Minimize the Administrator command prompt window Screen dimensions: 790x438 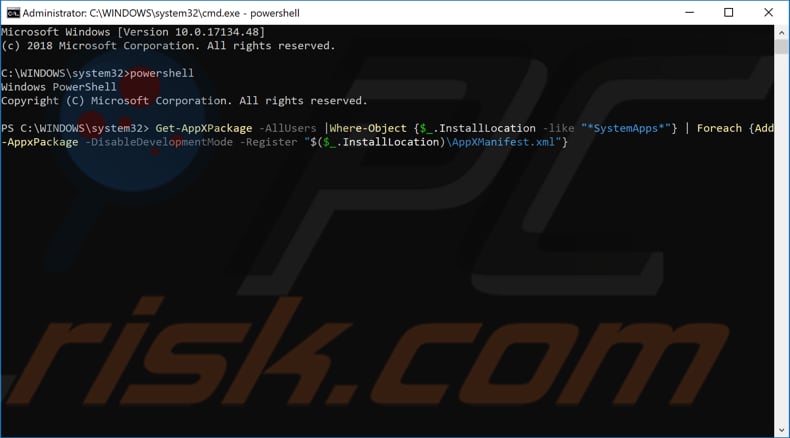coord(689,13)
